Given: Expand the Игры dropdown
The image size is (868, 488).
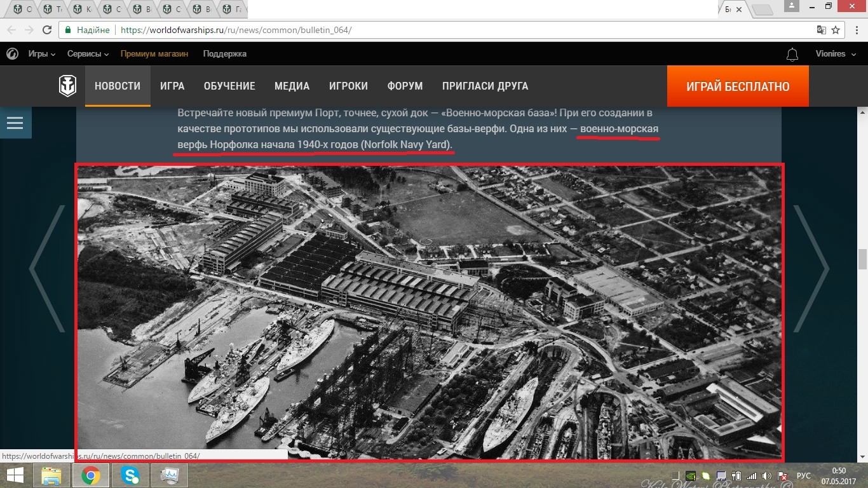Looking at the screenshot, I should click(42, 54).
